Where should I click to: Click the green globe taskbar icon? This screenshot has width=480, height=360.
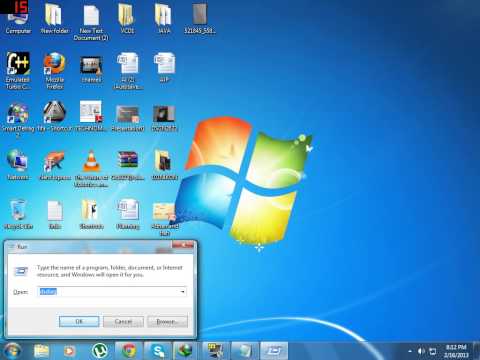pyautogui.click(x=186, y=351)
